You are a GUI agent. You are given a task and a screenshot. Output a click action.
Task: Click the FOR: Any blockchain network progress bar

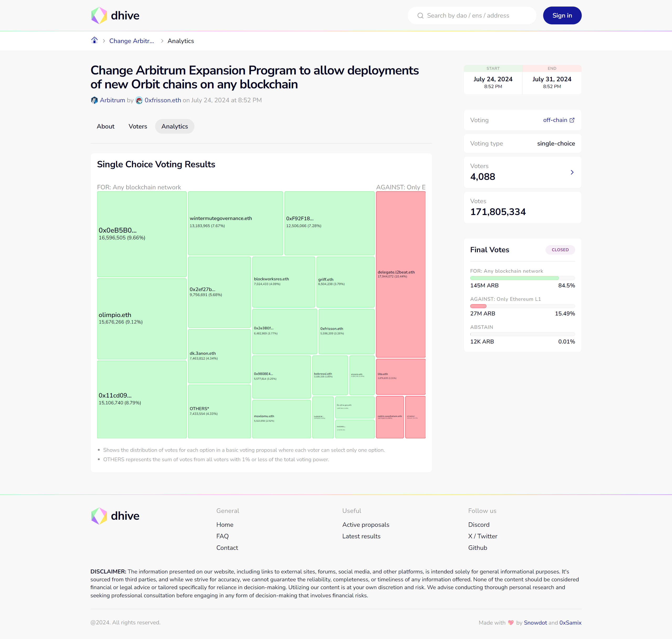click(x=522, y=278)
